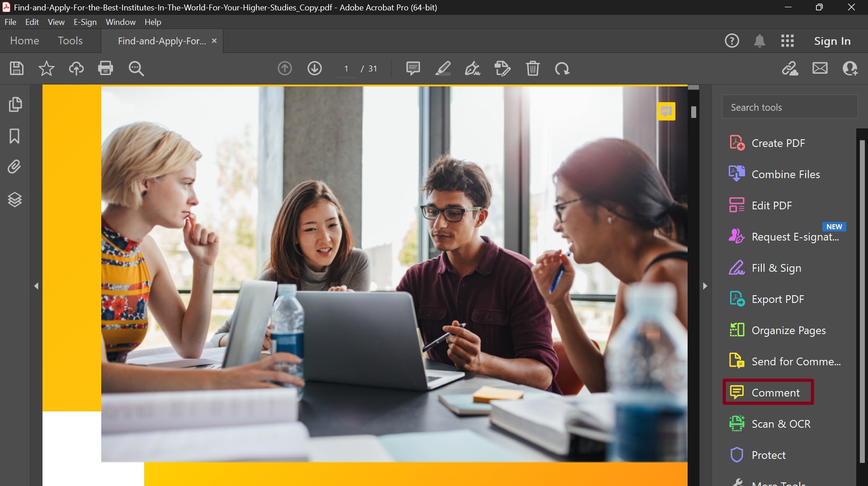The image size is (868, 486).
Task: Launch the Scan & OCR tool
Action: [780, 424]
